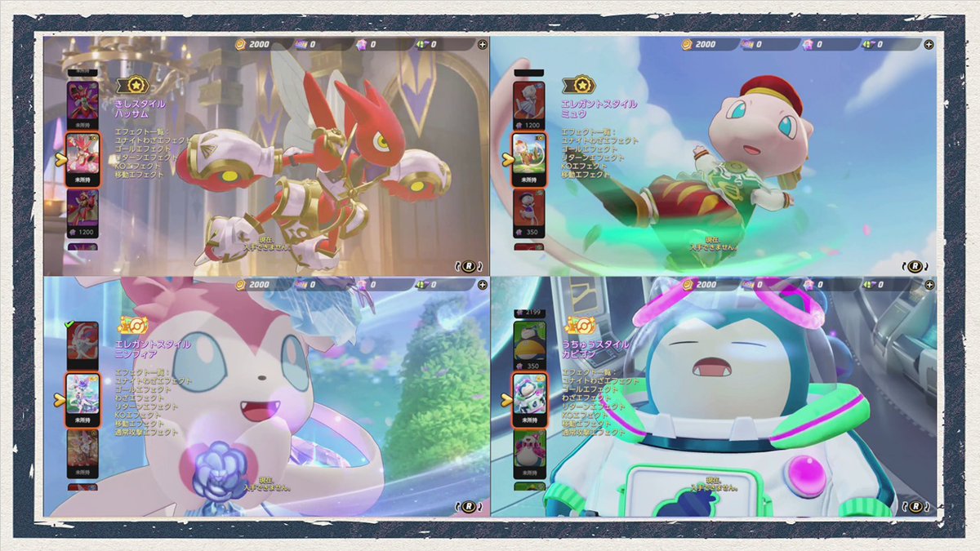
Task: Click the ticket currency icon in Sylveon panel
Action: [x=301, y=284]
